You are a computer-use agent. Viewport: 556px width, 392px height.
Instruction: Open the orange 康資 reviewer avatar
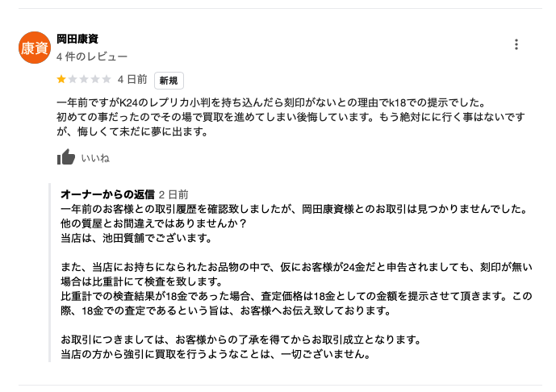coord(33,48)
